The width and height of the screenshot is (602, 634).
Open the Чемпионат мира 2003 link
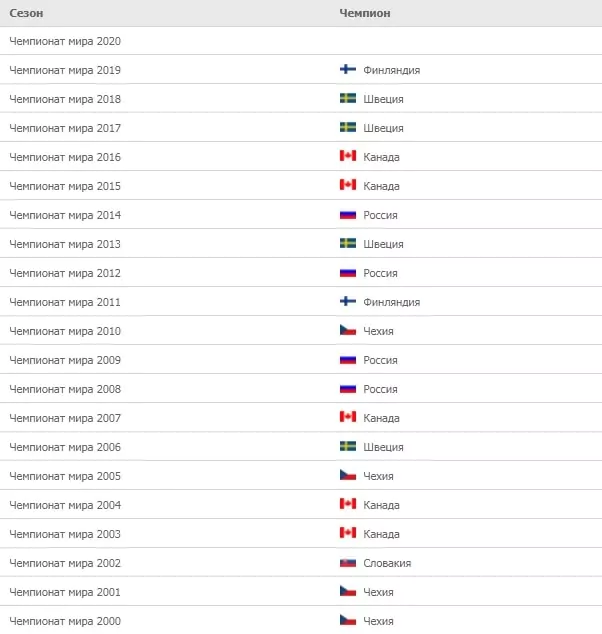tap(65, 534)
